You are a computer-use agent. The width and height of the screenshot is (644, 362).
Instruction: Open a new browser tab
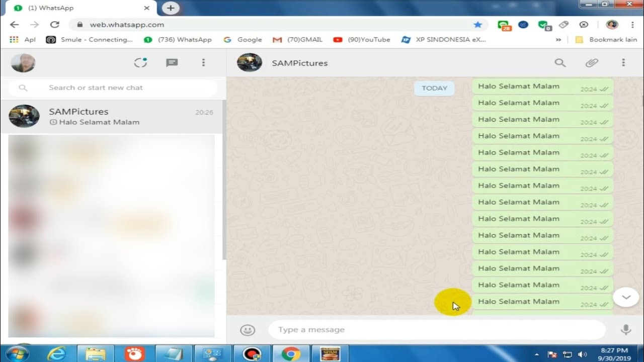(171, 8)
